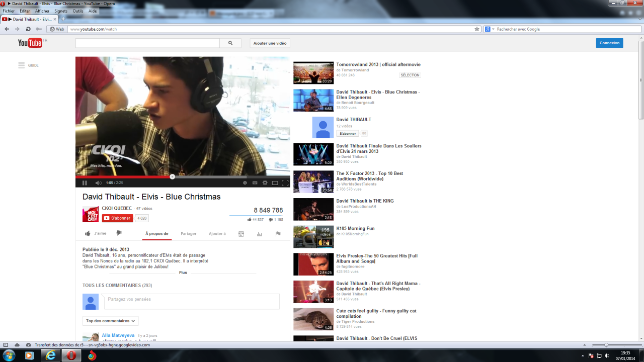Screen dimensions: 644x362
Task: Toggle Opera panels icon in status bar
Action: coord(6,345)
